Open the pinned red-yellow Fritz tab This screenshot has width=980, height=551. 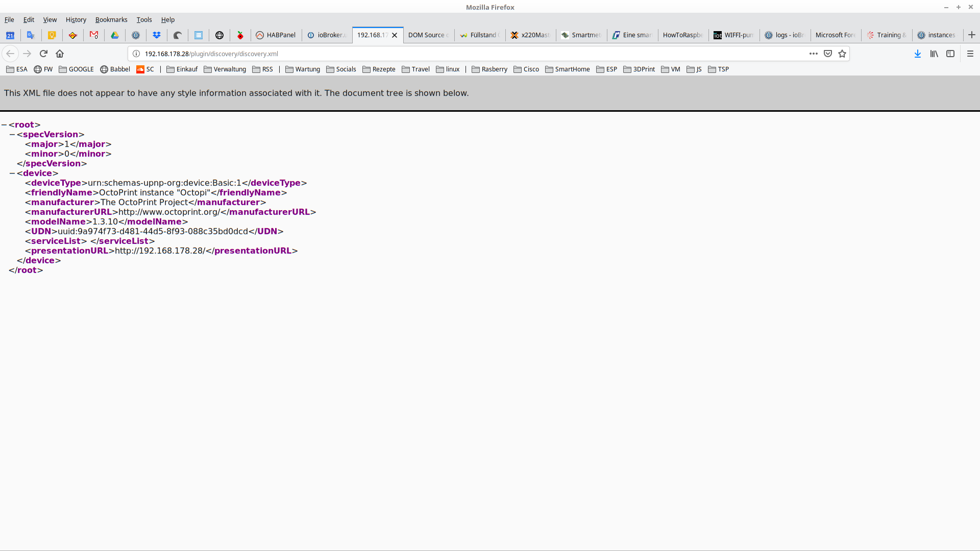pos(73,35)
